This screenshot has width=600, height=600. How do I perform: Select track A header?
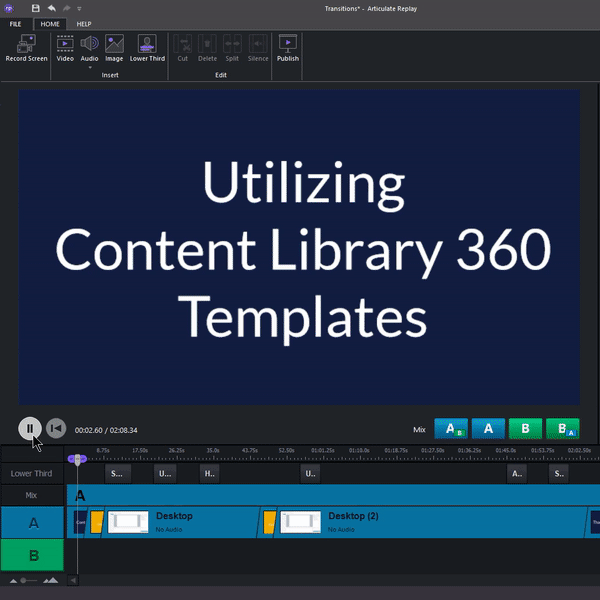[32, 523]
